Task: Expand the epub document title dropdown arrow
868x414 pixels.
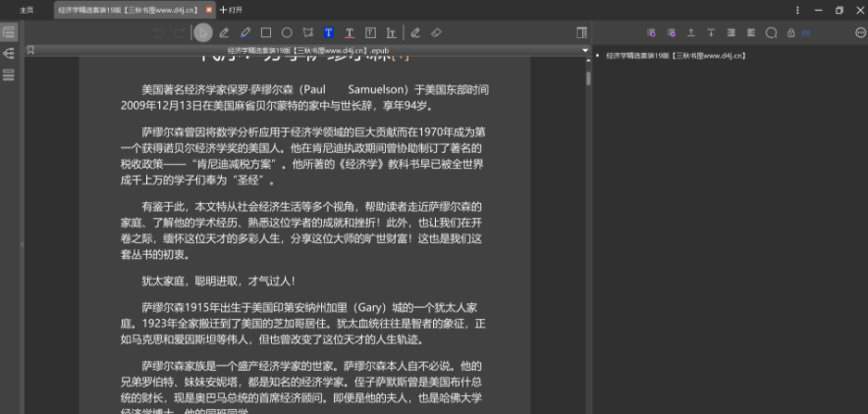Action: [585, 50]
